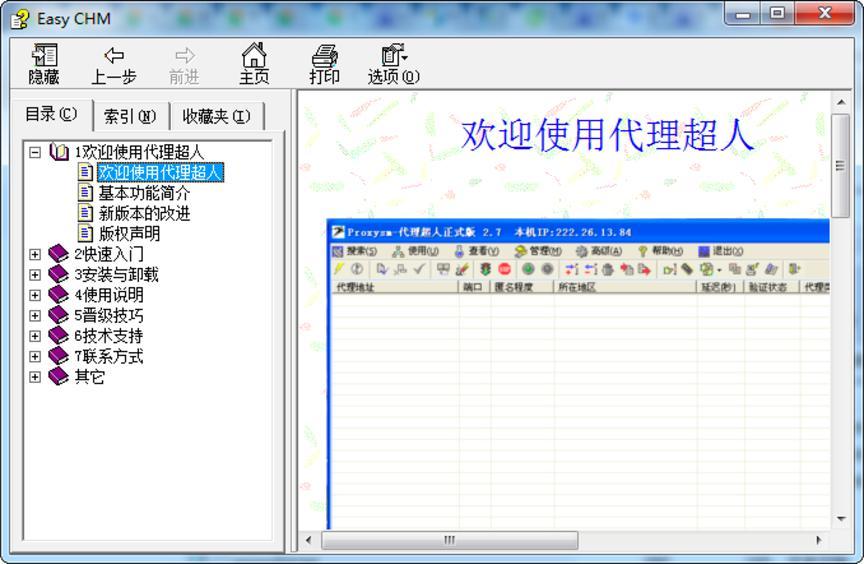Expand the 2快速入门 chapter
This screenshot has width=864, height=564.
click(x=35, y=254)
